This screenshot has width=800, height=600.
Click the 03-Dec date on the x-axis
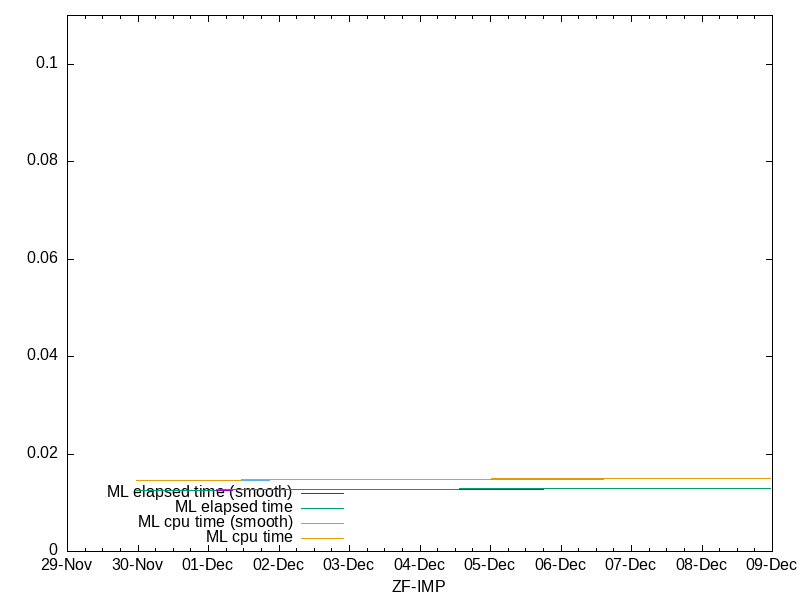(349, 565)
